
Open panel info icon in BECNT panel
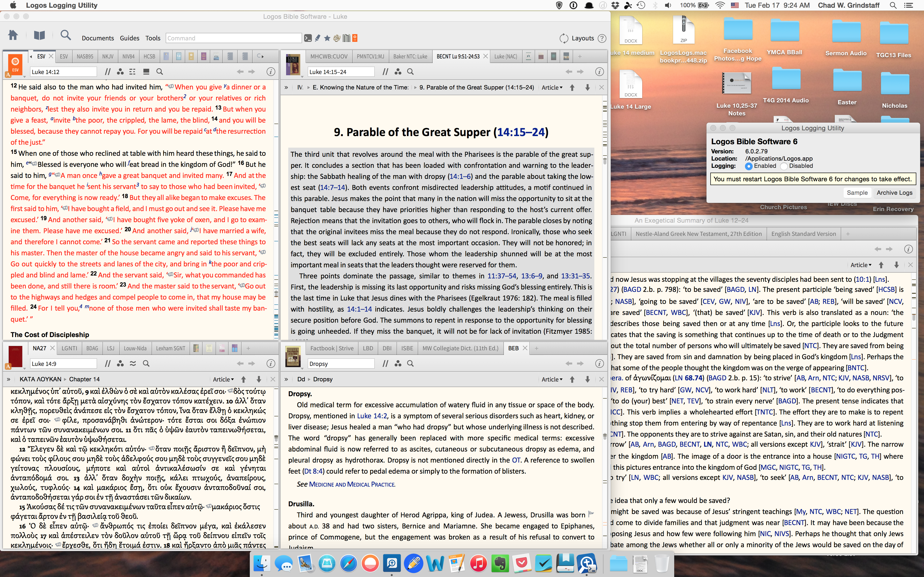(x=599, y=72)
